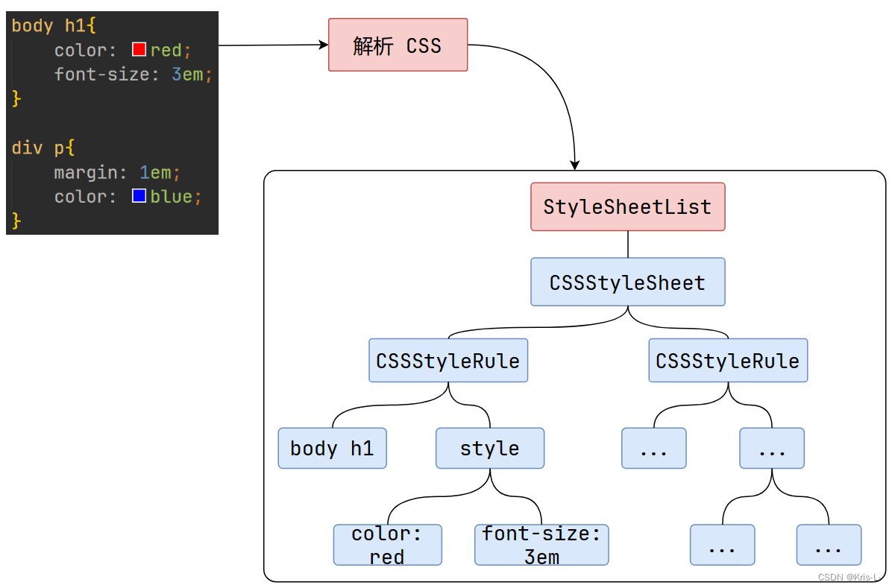Click the CSSStyleSheet node
This screenshot has width=892, height=588.
(627, 282)
